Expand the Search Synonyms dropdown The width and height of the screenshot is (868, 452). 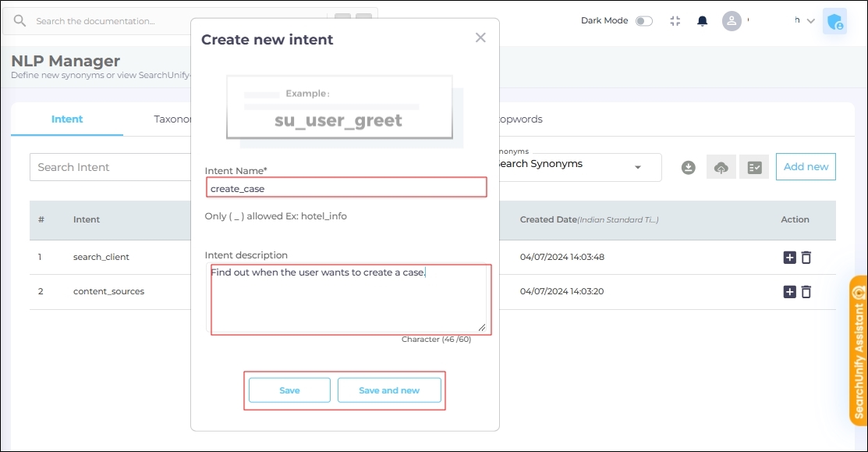[x=637, y=167]
